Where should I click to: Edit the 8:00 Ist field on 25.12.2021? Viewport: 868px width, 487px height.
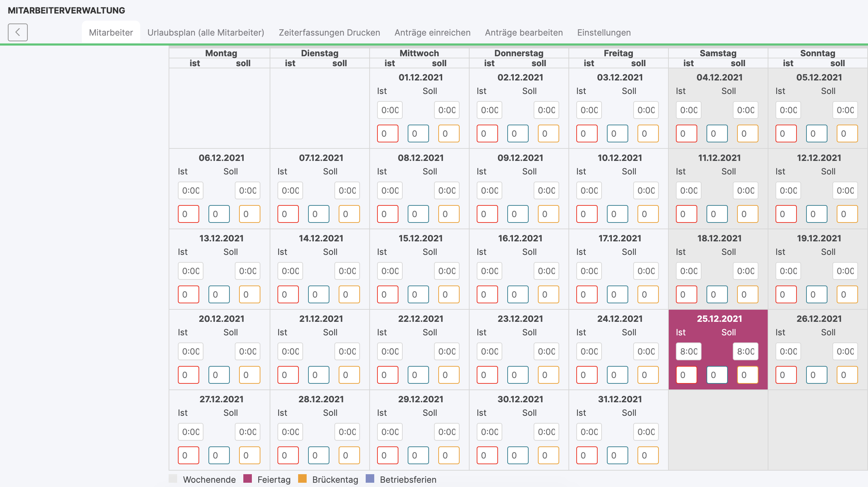click(688, 351)
